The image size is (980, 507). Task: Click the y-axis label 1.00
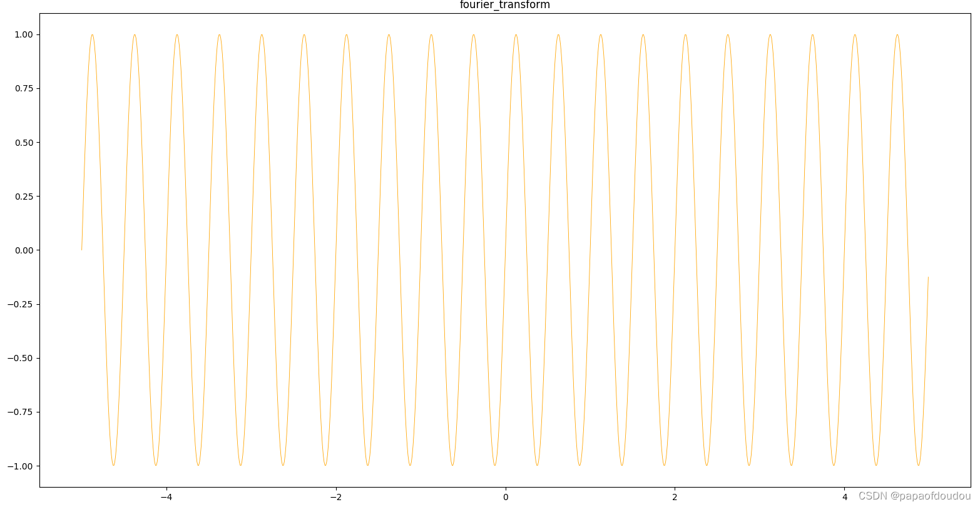click(23, 34)
